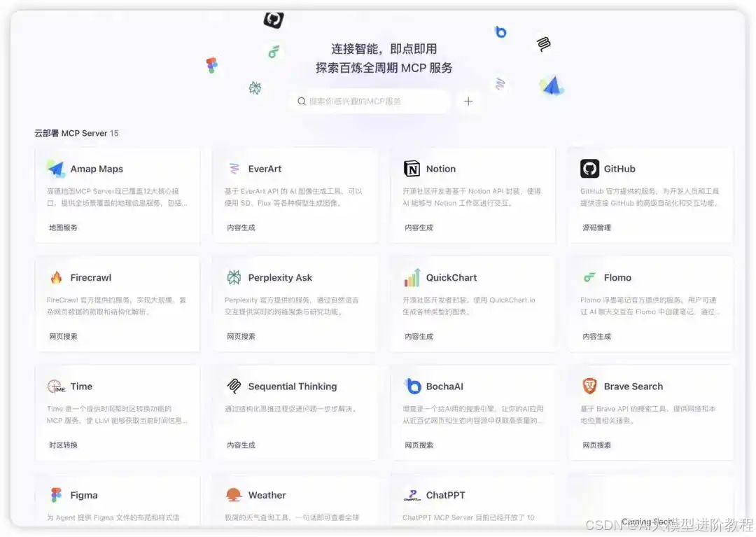Select the Time clock icon
756x537 pixels.
point(56,386)
